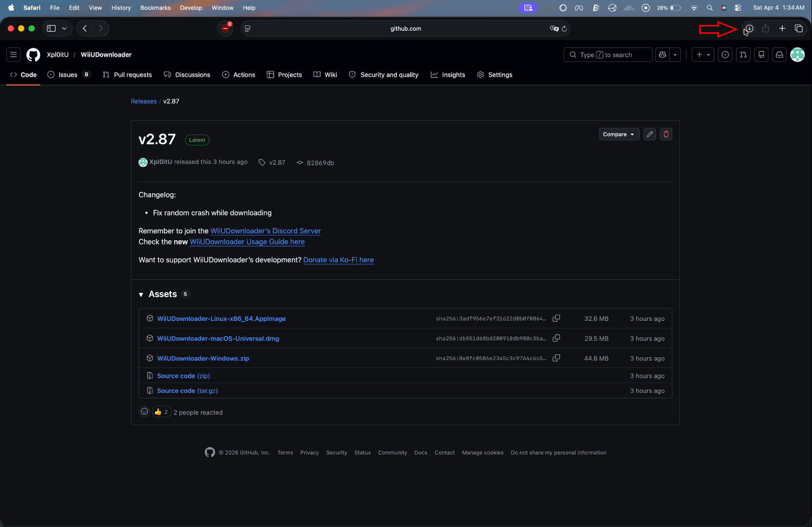Click the delete release trash icon
The image size is (812, 527).
666,134
